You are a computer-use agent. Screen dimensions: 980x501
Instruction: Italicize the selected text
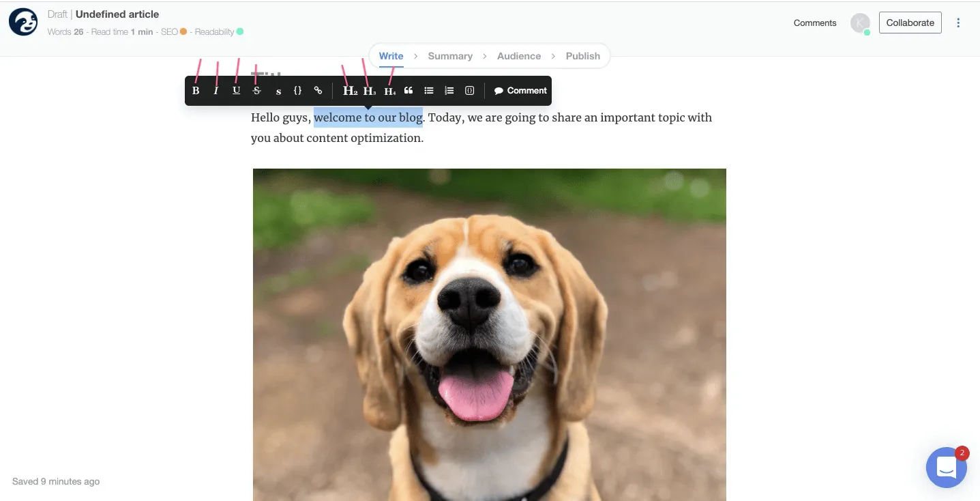(216, 91)
